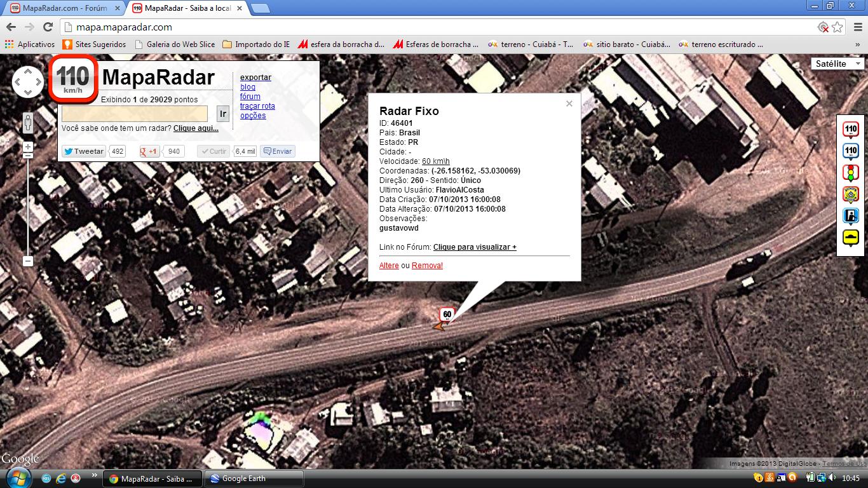Open terreno - Cuiabá bookmark
The height and width of the screenshot is (488, 868).
click(x=531, y=44)
